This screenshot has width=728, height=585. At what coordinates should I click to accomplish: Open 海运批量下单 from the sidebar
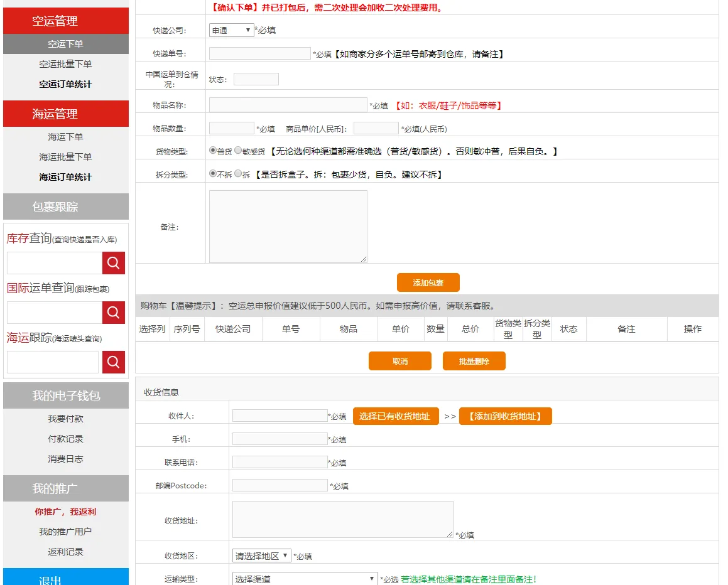pos(65,157)
